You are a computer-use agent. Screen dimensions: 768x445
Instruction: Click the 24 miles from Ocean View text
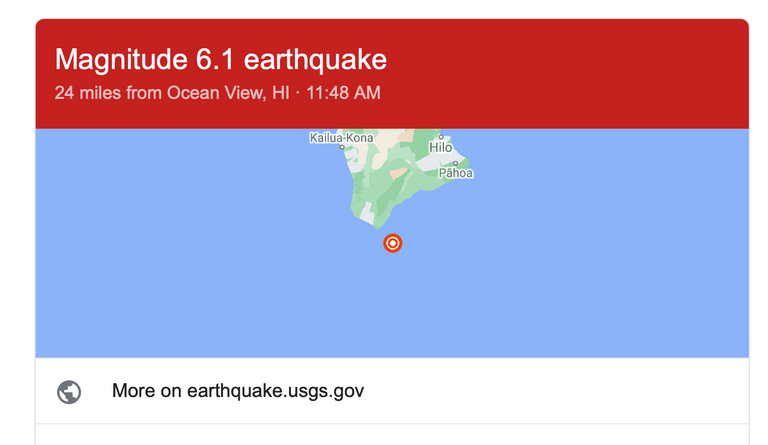point(172,93)
